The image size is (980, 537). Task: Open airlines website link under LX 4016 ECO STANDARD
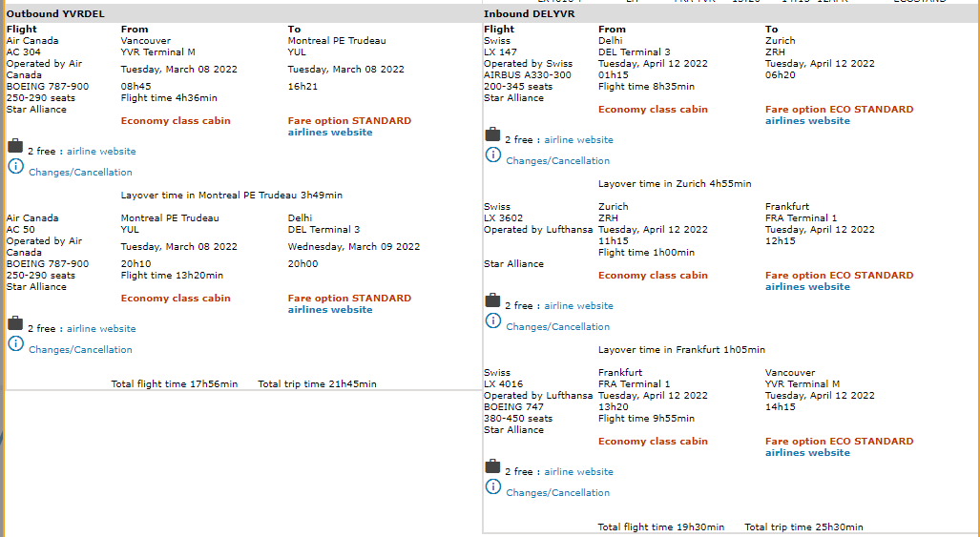pyautogui.click(x=807, y=453)
